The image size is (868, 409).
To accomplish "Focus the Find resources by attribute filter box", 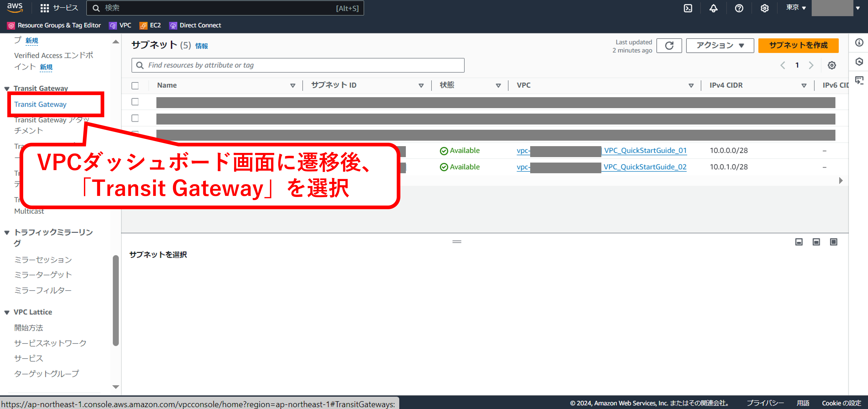I will point(298,65).
